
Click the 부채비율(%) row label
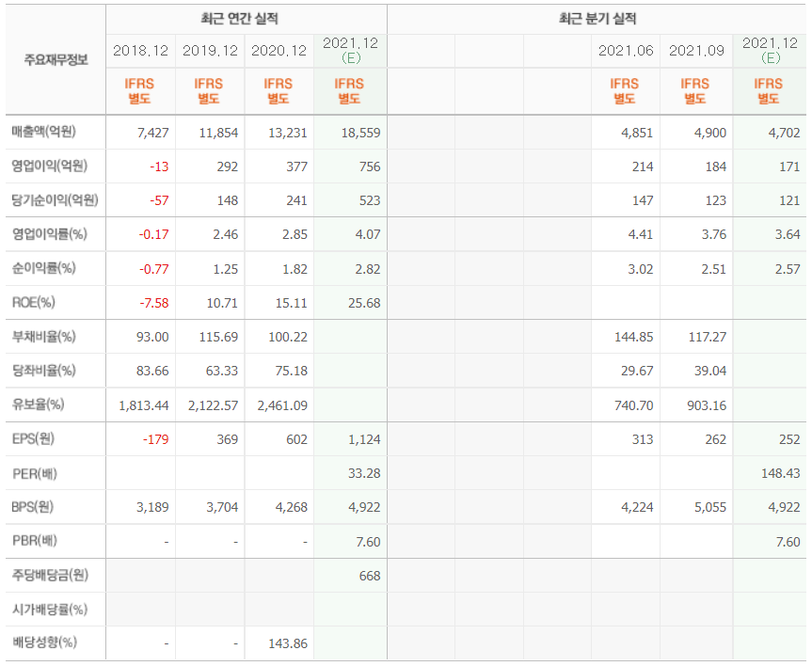tap(44, 337)
